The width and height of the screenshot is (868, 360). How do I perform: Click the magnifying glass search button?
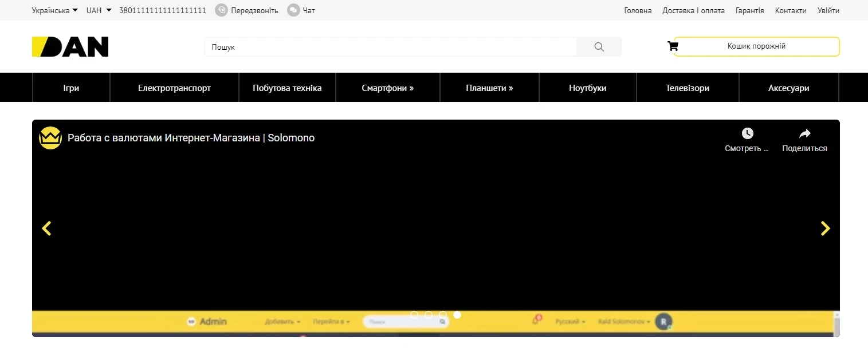coord(599,47)
